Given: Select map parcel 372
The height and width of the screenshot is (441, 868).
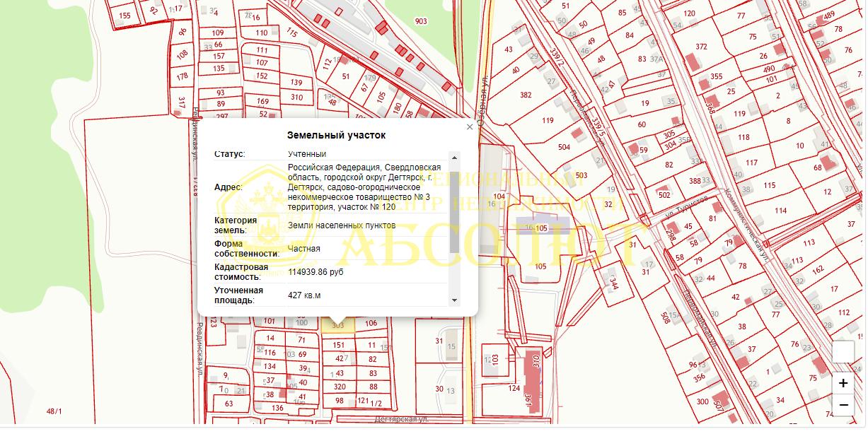Looking at the screenshot, I should point(701,47).
